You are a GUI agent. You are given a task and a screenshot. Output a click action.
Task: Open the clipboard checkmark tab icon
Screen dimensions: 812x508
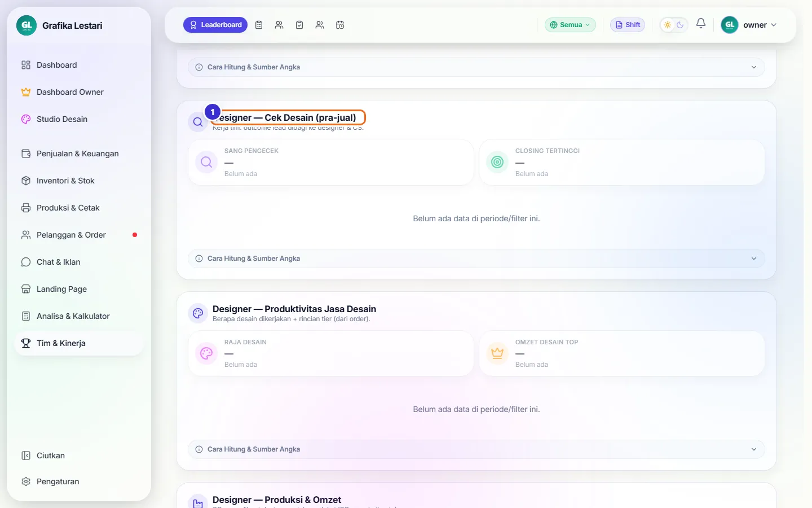click(x=299, y=25)
